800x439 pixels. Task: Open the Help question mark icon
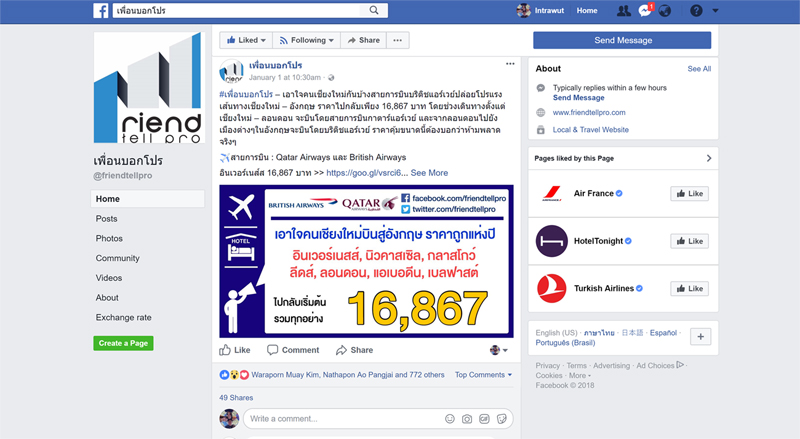696,11
